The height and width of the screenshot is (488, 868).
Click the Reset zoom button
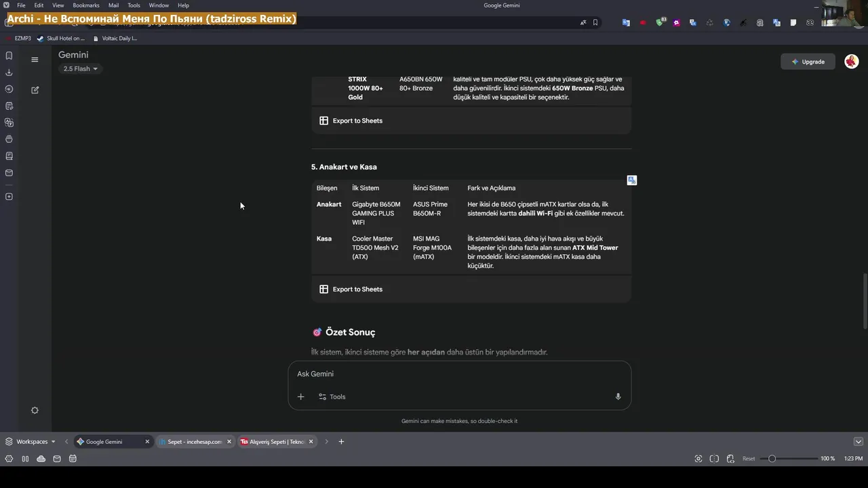[749, 459]
